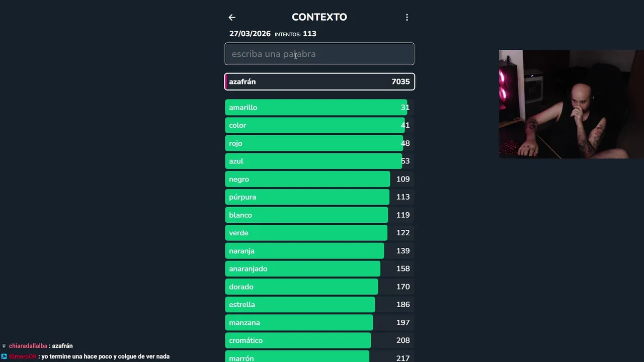Click chiaradallalba username in chat
Image resolution: width=644 pixels, height=362 pixels.
[x=28, y=346]
